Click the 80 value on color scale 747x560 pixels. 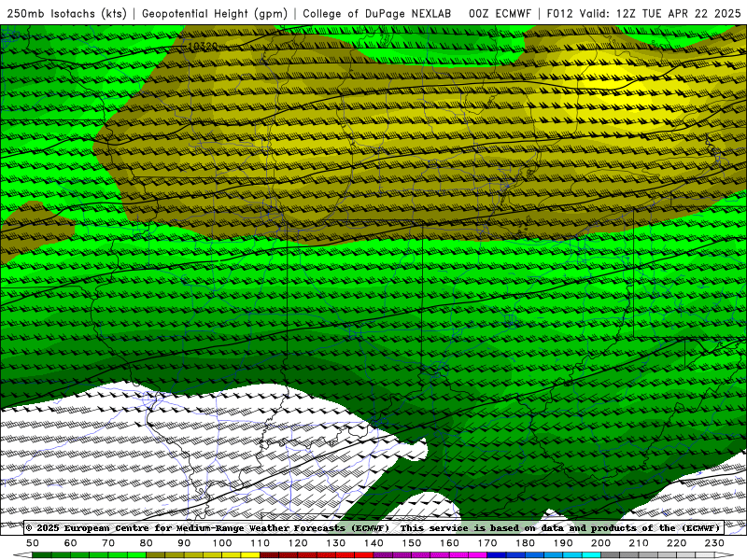147,543
